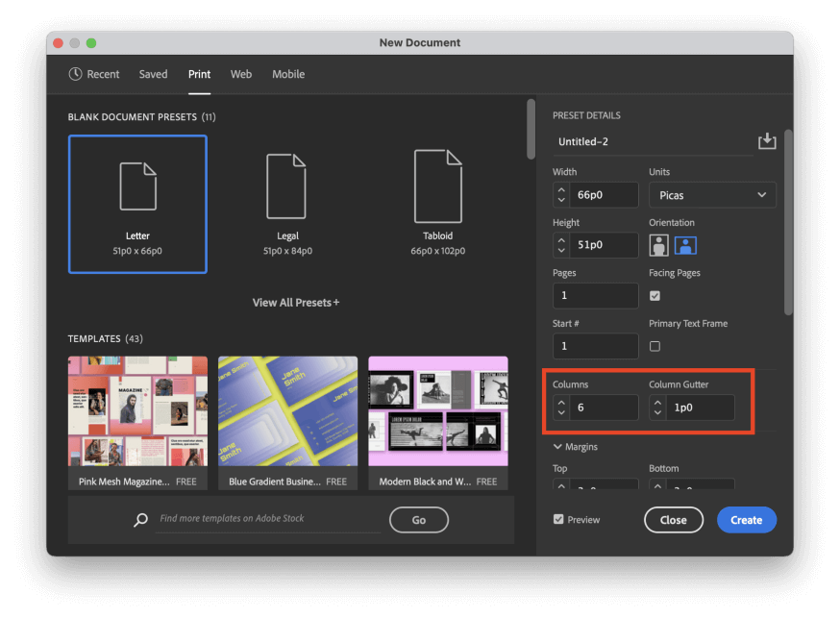Switch to the Web tab

[241, 74]
